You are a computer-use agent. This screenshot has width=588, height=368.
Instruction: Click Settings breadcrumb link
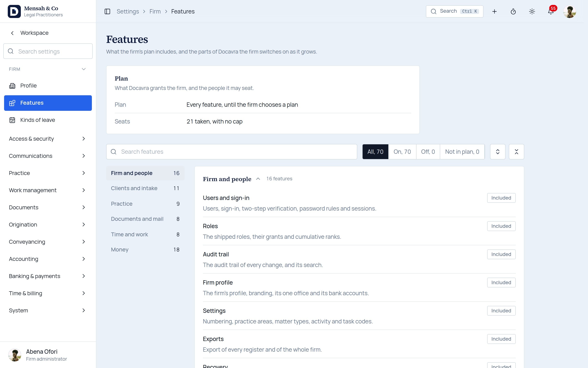(x=128, y=11)
